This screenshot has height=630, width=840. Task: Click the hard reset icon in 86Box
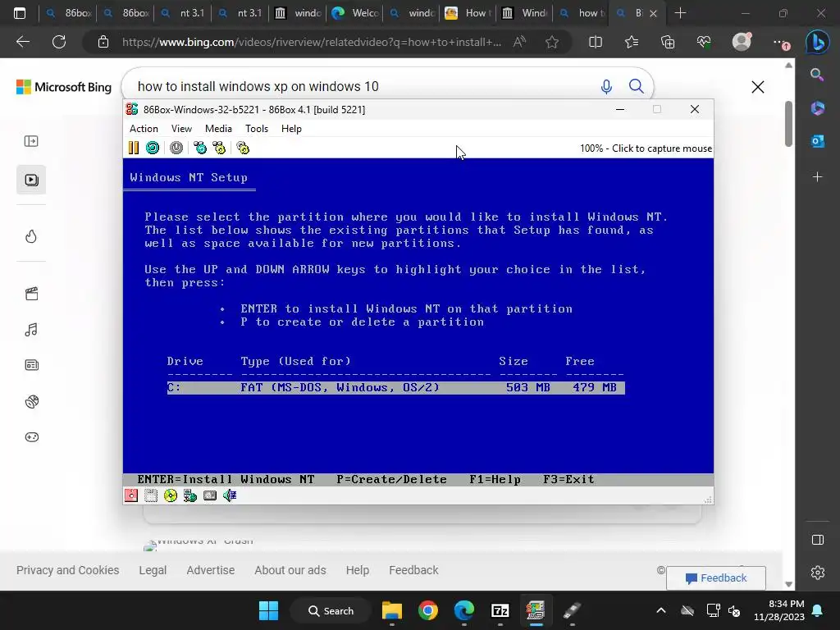click(153, 148)
